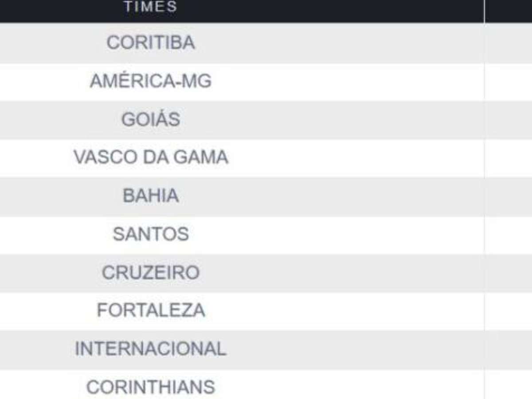This screenshot has width=532, height=399.
Task: Click the TIMES column header
Action: (x=151, y=7)
